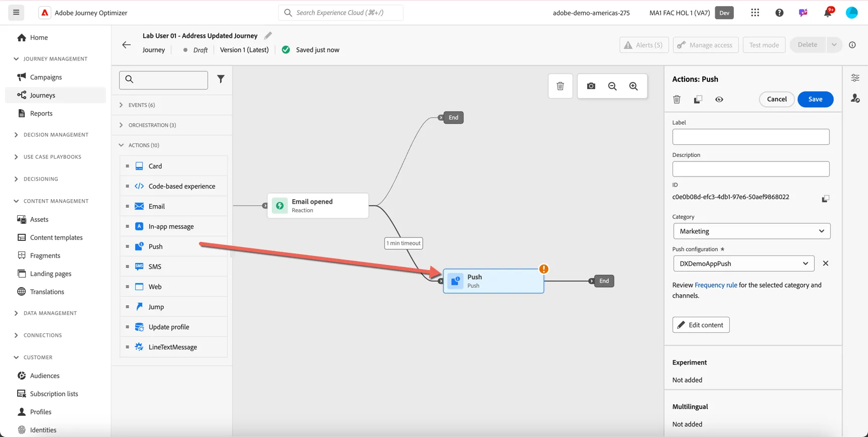Viewport: 868px width, 437px height.
Task: Expand the Events (6) palette section
Action: pyautogui.click(x=142, y=105)
